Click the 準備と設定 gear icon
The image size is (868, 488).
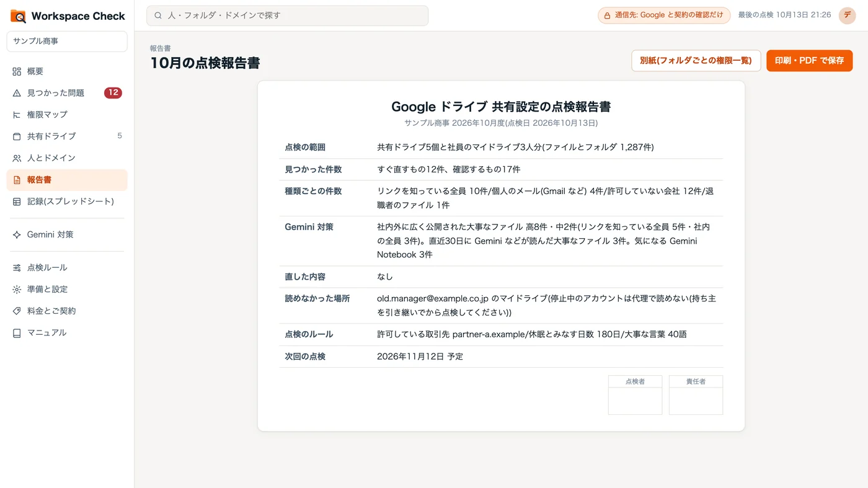click(x=17, y=290)
